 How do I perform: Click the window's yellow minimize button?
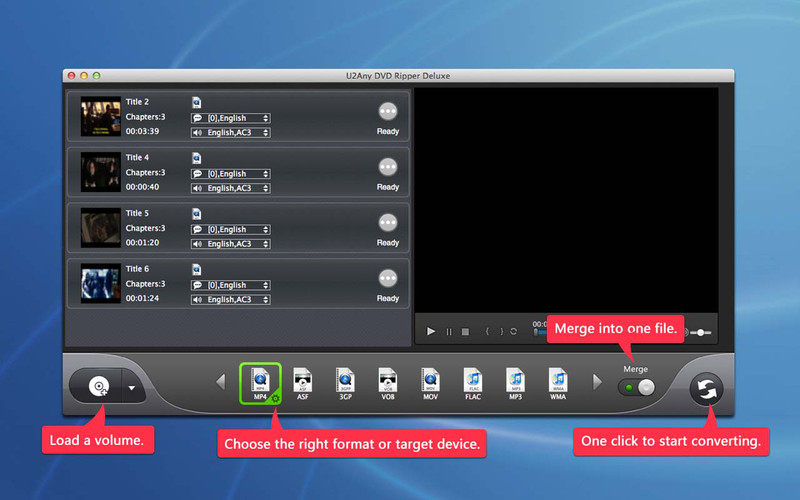[x=84, y=76]
